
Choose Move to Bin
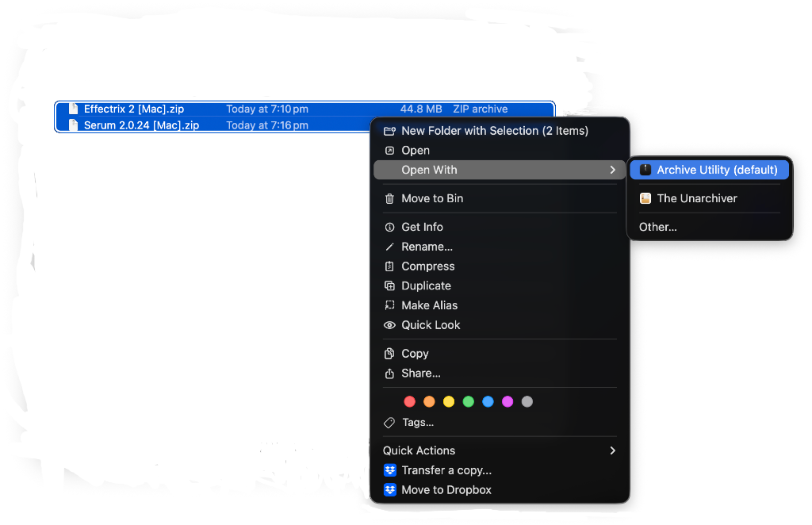pyautogui.click(x=500, y=198)
